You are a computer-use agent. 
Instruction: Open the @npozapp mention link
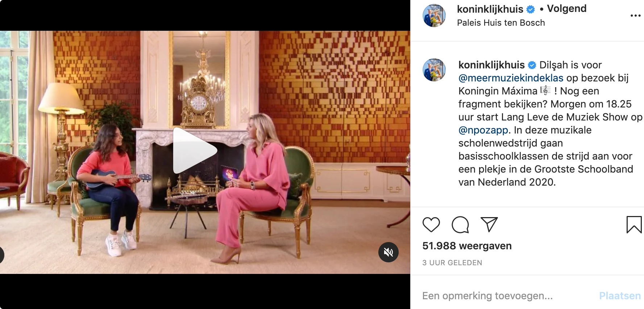click(483, 130)
